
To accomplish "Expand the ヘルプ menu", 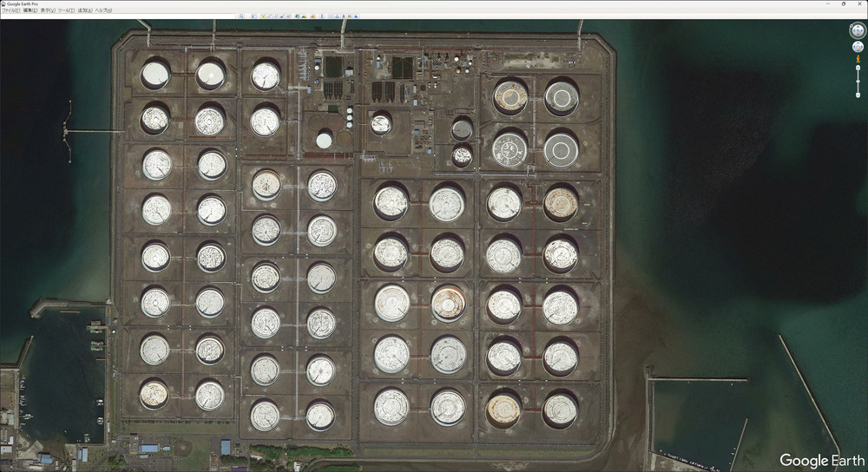I will pyautogui.click(x=102, y=10).
